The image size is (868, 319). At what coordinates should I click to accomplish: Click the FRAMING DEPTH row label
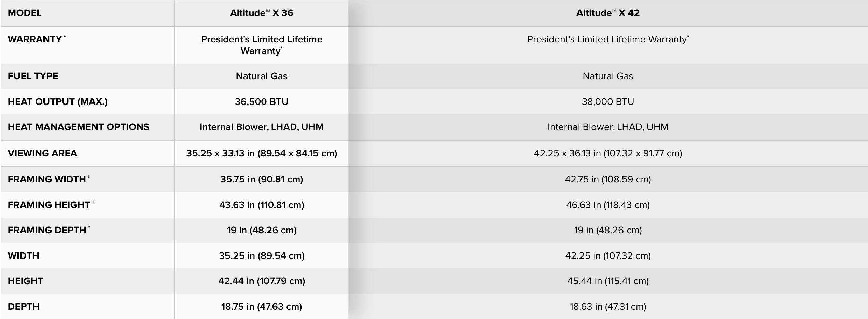click(x=47, y=230)
